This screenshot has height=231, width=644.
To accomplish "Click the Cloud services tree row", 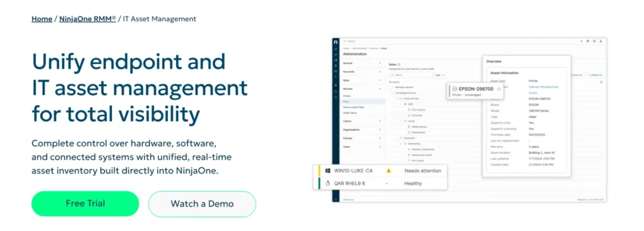I will coord(411,99).
